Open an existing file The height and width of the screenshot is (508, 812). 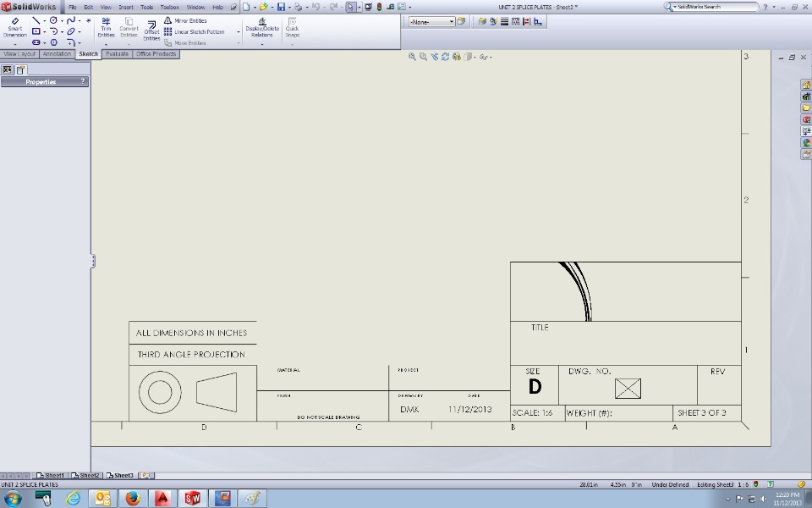pyautogui.click(x=264, y=7)
